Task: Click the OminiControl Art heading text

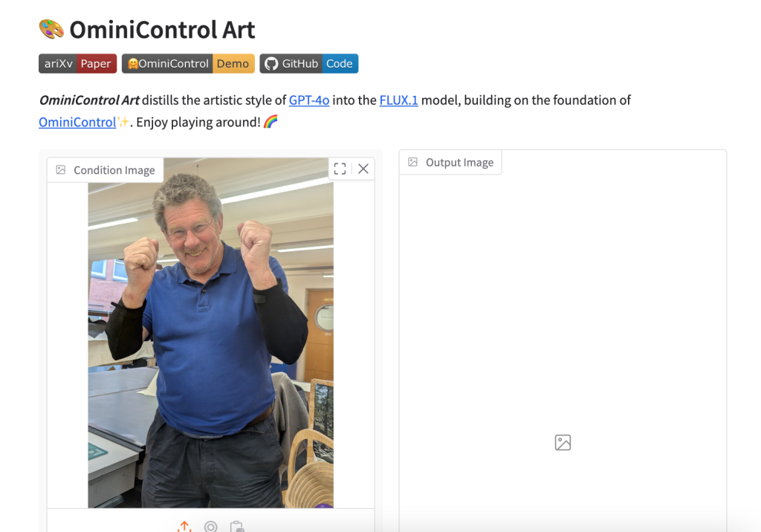Action: click(162, 30)
